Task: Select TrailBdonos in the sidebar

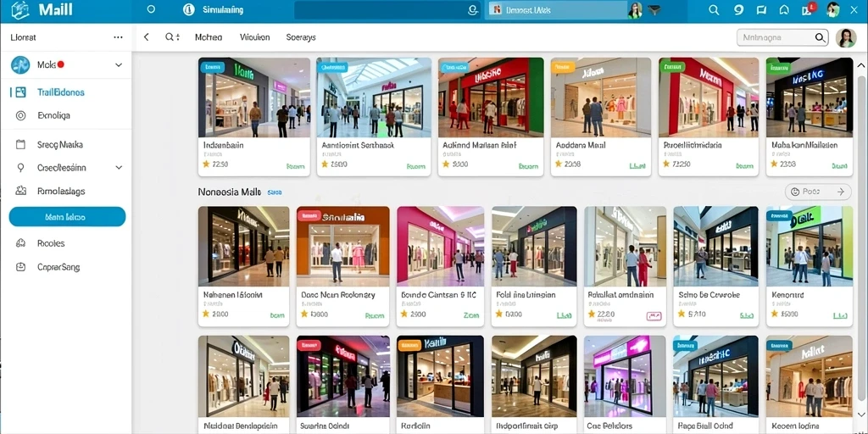Action: [x=61, y=92]
